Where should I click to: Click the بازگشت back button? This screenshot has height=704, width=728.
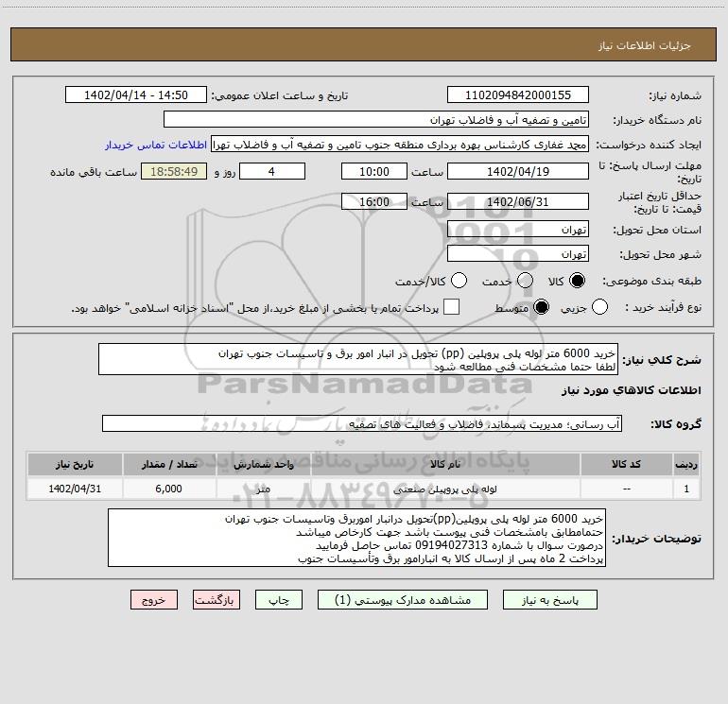point(217,600)
